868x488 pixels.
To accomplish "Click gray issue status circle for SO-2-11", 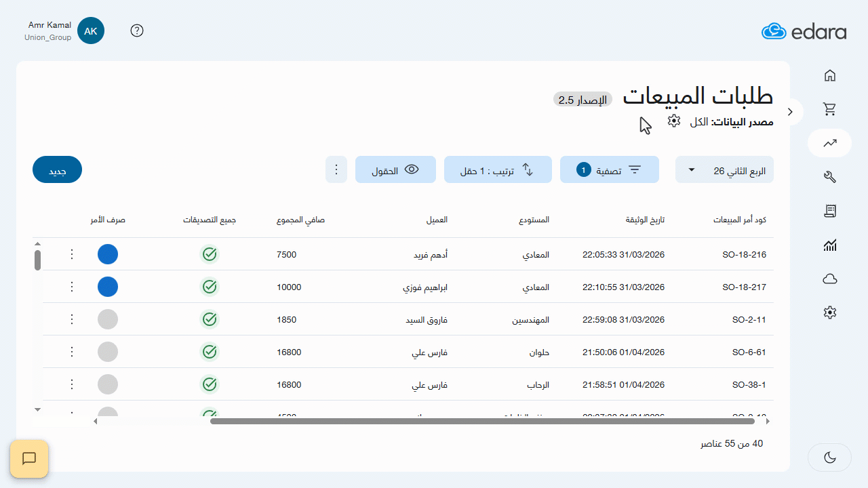I will point(108,319).
